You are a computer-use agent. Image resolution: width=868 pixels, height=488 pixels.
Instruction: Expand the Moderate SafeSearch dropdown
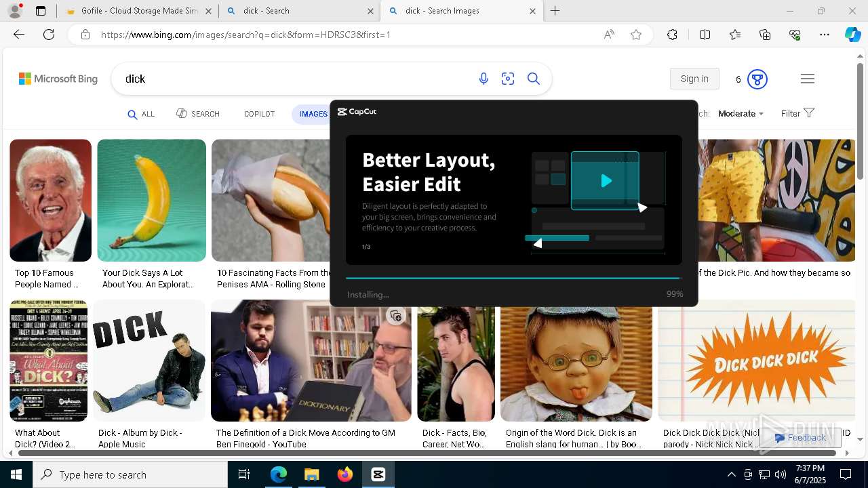click(x=741, y=114)
